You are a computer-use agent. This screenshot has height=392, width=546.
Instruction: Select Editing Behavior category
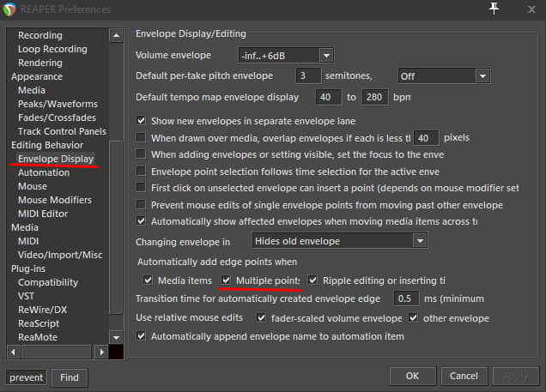(47, 145)
